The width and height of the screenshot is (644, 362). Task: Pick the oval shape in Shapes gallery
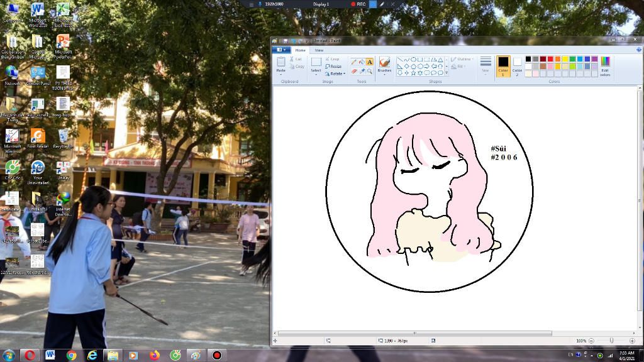(x=413, y=60)
